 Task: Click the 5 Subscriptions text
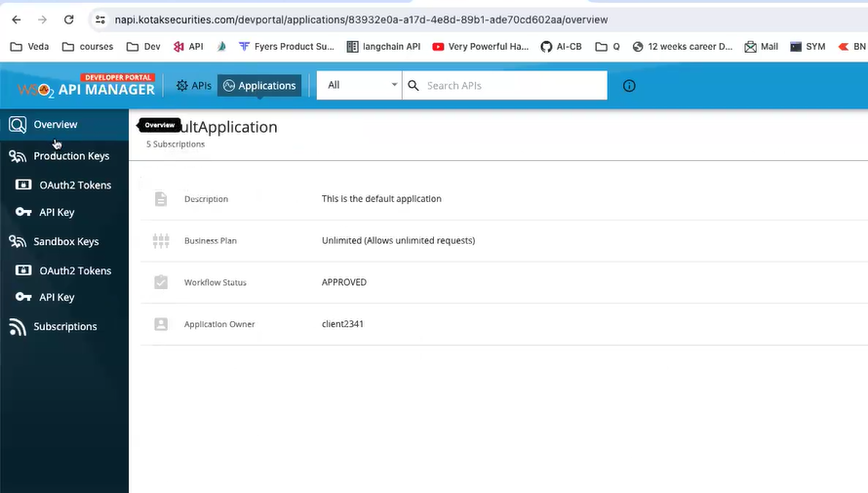[x=176, y=144]
